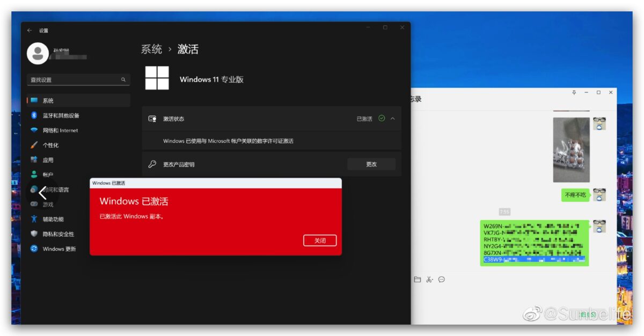Image resolution: width=644 pixels, height=336 pixels.
Task: Click the Microsoft account digital license text
Action: click(x=228, y=141)
